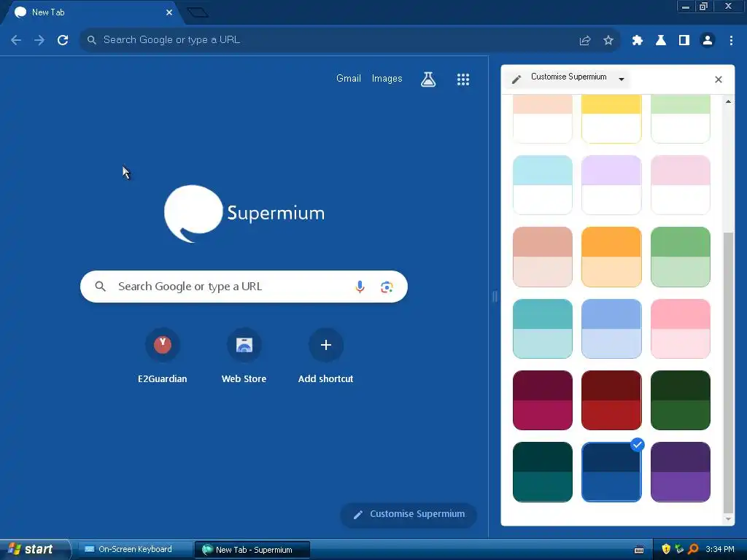Open the Extensions puzzle icon
This screenshot has width=747, height=560.
[638, 41]
